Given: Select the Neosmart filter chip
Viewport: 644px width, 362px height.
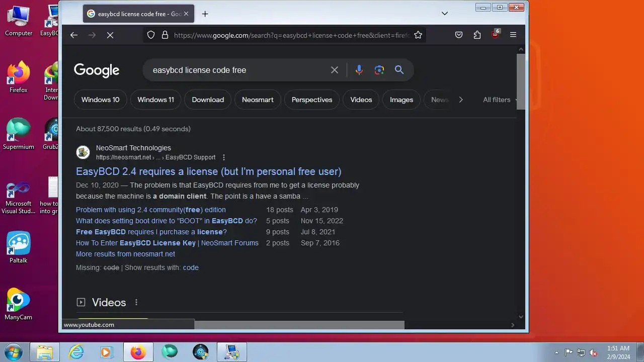Looking at the screenshot, I should (x=258, y=100).
